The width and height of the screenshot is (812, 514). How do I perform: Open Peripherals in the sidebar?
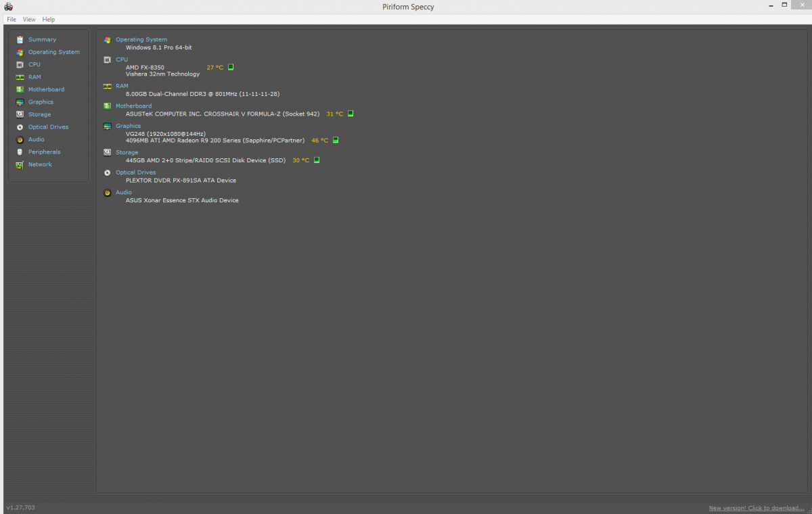[x=44, y=152]
